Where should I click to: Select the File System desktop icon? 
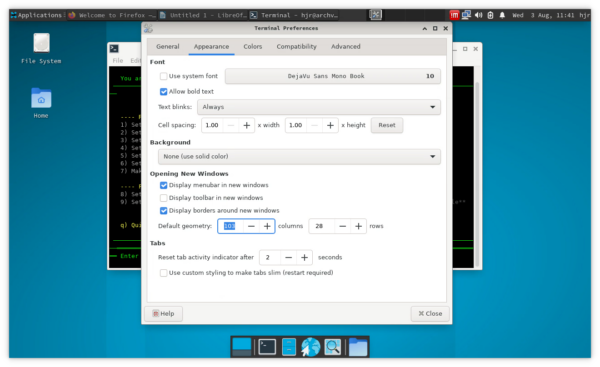(x=41, y=49)
